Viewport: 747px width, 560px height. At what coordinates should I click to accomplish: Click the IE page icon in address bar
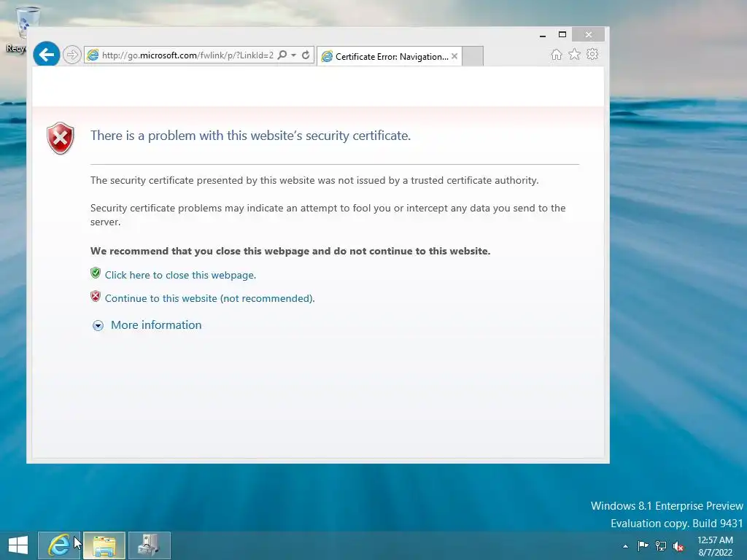pos(93,55)
